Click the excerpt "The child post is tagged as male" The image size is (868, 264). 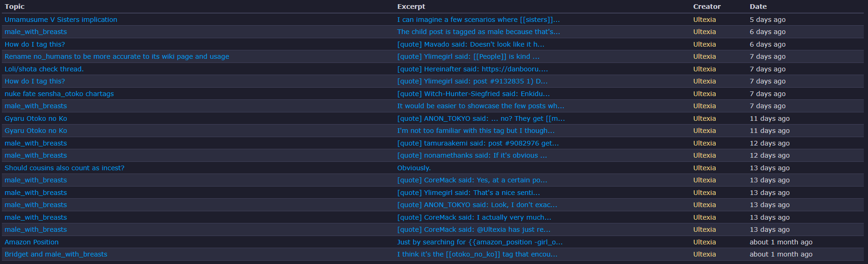[x=478, y=32]
